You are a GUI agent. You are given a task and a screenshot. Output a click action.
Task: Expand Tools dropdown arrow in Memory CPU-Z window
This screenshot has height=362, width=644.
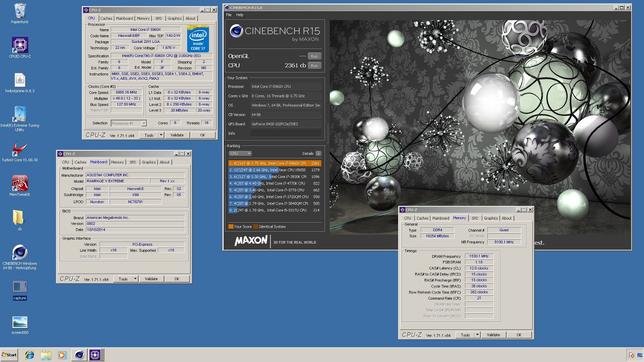point(477,335)
